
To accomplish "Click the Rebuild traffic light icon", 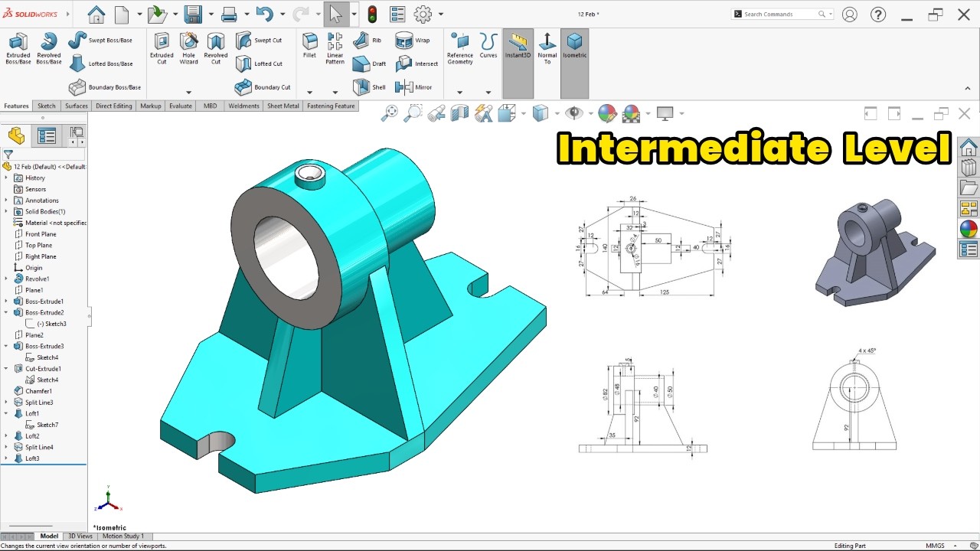I will pos(372,14).
